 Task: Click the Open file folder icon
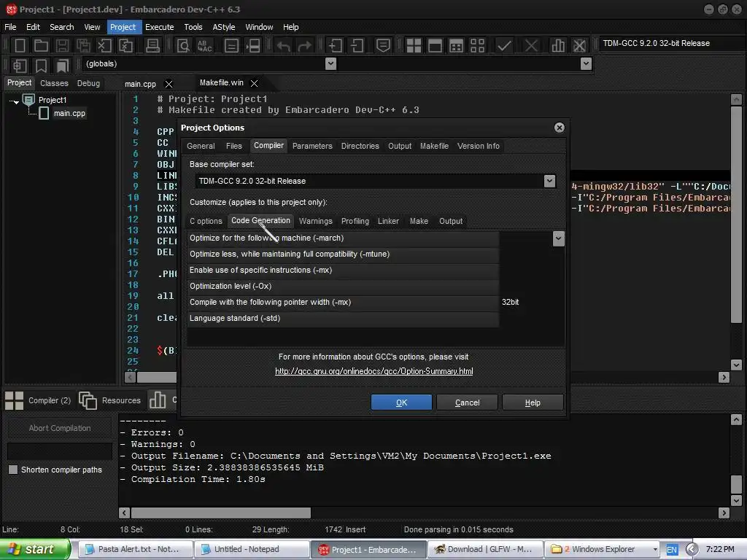click(41, 46)
